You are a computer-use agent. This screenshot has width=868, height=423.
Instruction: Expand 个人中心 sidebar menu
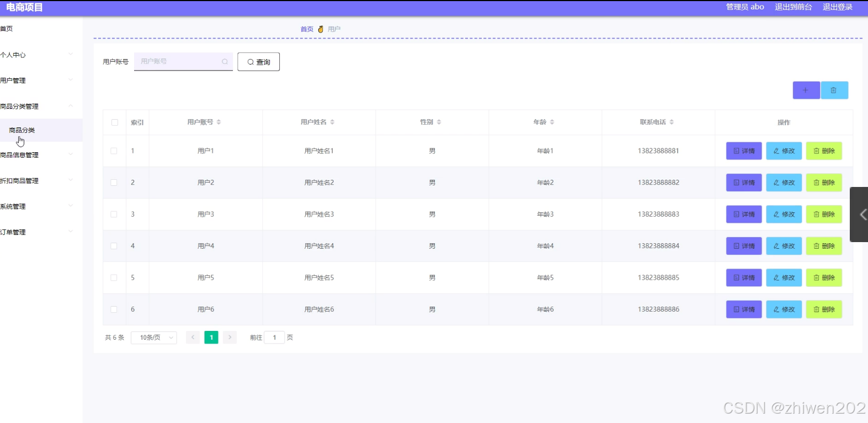pyautogui.click(x=41, y=55)
